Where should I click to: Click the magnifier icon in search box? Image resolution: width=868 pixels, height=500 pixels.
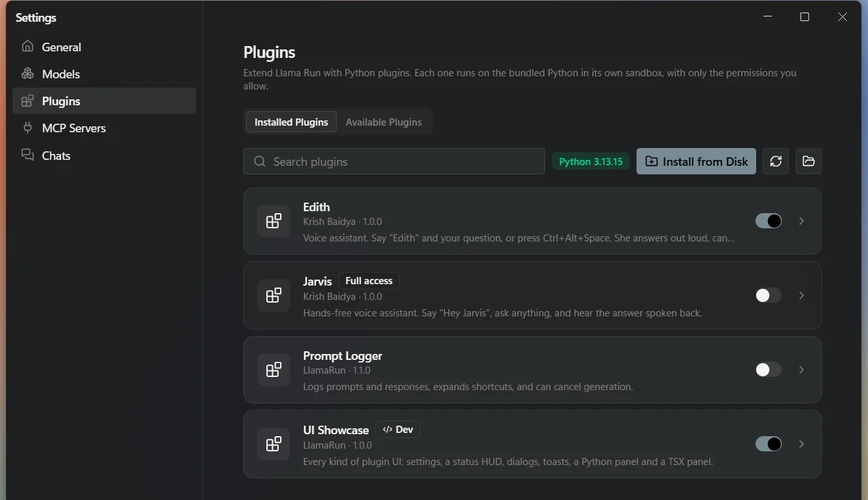pyautogui.click(x=260, y=161)
